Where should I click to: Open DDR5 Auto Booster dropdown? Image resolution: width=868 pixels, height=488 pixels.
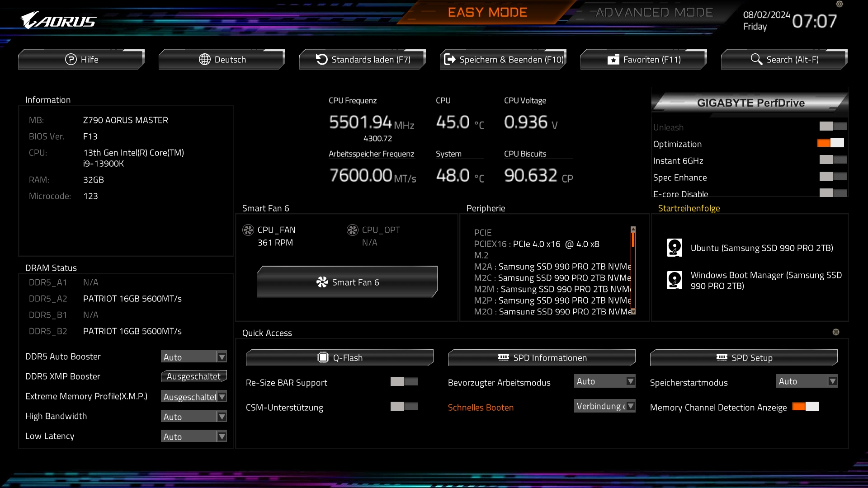[x=194, y=357]
